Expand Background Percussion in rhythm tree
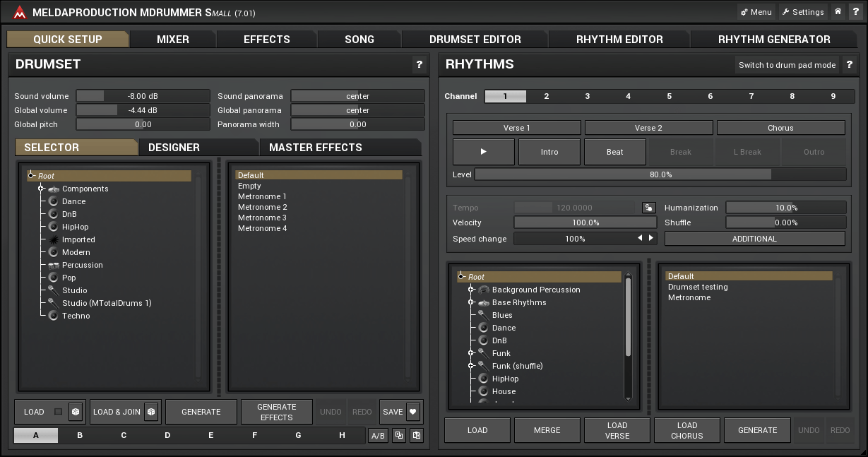Image resolution: width=868 pixels, height=457 pixels. coord(471,290)
